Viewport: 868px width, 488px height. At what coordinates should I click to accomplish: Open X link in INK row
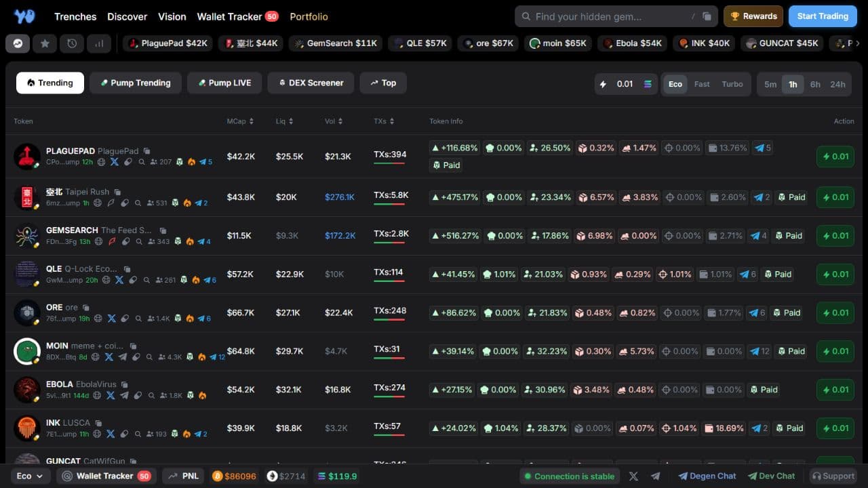point(111,434)
